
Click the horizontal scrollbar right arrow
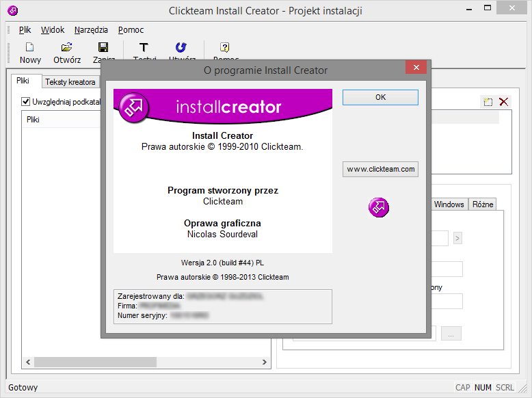[265, 362]
